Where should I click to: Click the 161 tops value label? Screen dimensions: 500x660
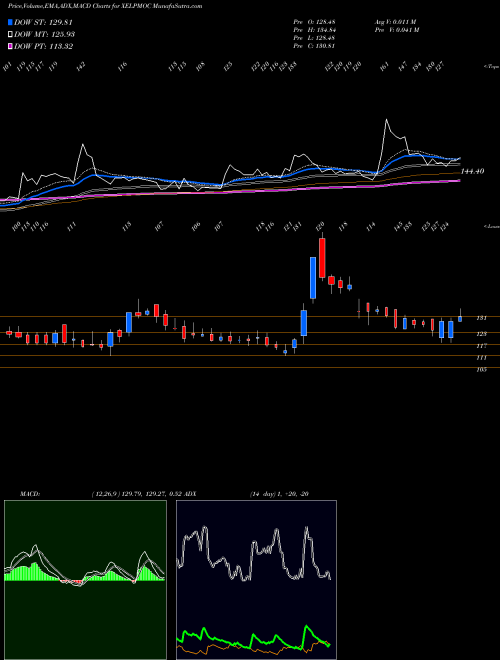[x=384, y=67]
